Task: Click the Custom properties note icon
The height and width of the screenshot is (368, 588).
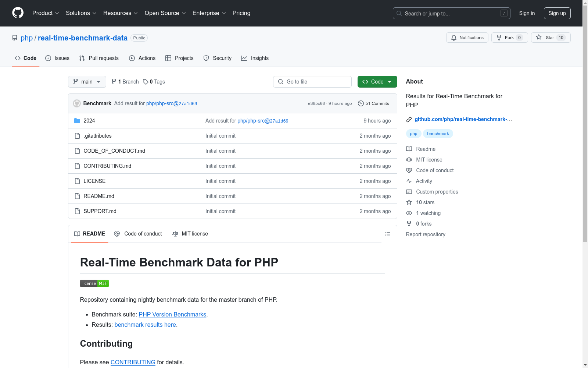Action: (x=409, y=192)
